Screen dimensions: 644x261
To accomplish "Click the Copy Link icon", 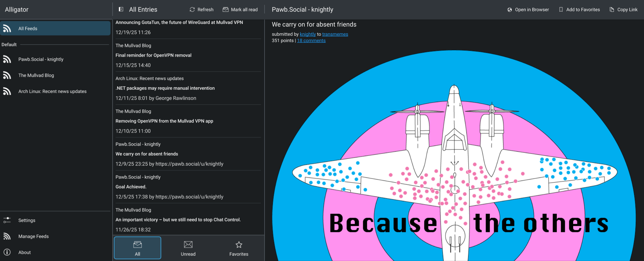I will (612, 10).
